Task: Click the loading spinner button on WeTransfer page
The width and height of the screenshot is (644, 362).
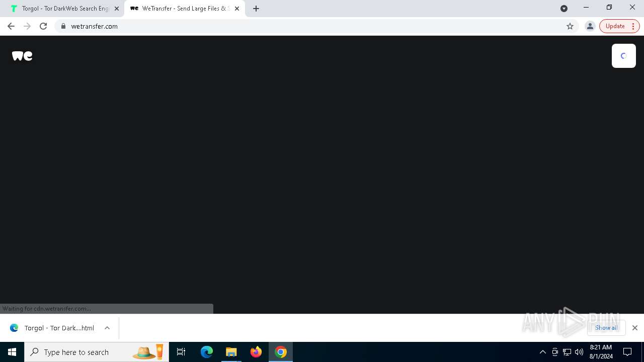Action: 624,56
